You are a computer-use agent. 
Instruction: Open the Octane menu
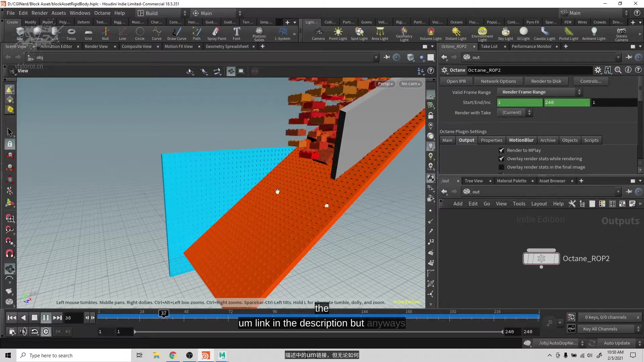(102, 13)
